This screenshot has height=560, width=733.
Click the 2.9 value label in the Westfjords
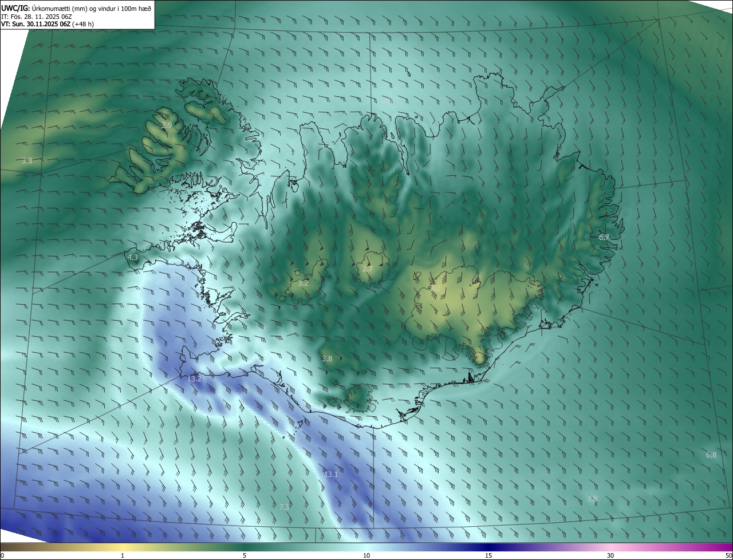167,125
